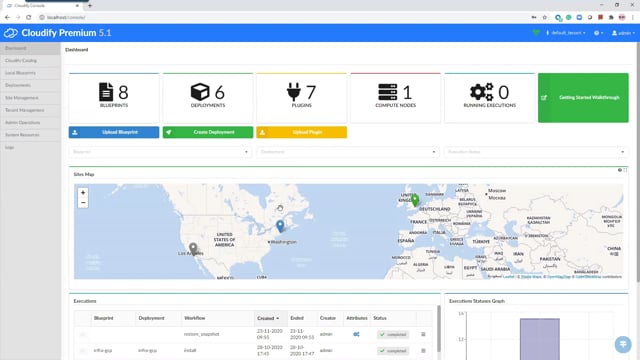Bookmark page with browser star icon

[x=544, y=18]
